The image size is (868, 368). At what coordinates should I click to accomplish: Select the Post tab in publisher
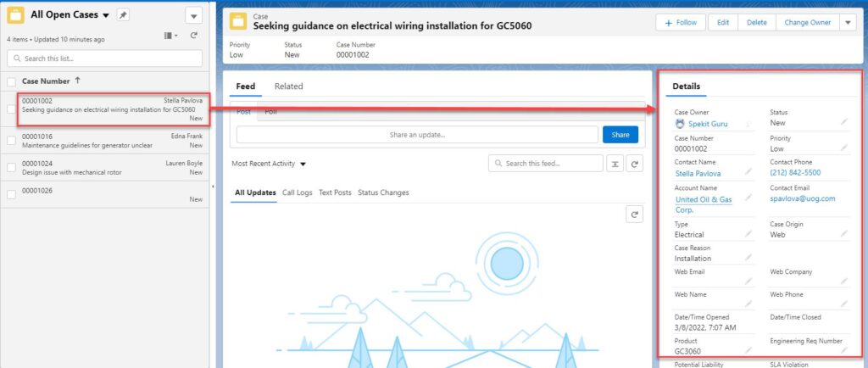coord(243,112)
